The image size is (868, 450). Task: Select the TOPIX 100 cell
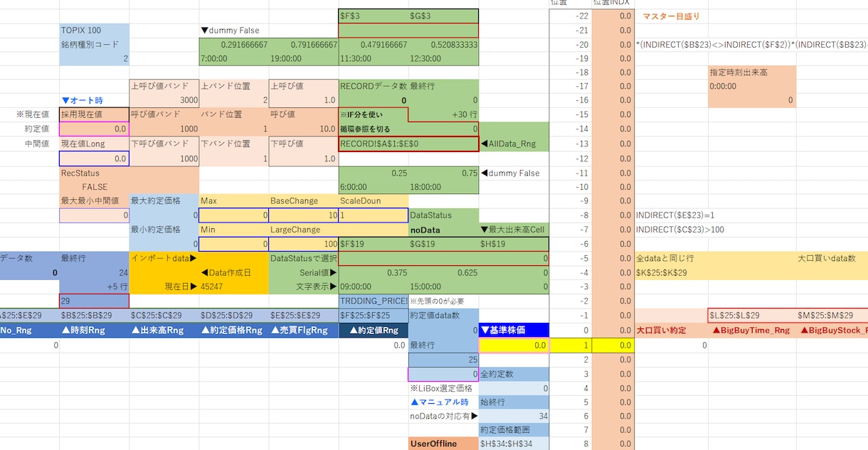(x=94, y=31)
